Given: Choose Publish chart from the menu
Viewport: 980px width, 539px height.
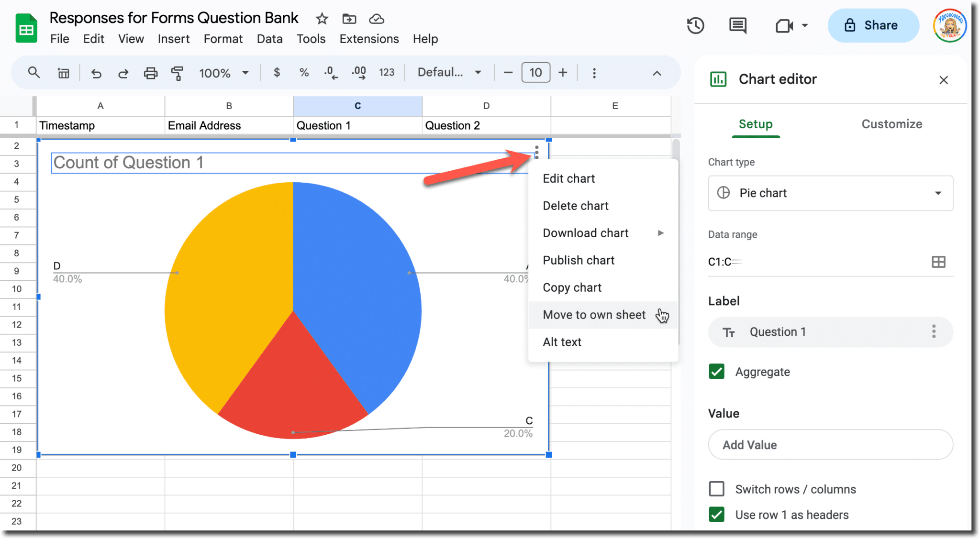Looking at the screenshot, I should [603, 260].
